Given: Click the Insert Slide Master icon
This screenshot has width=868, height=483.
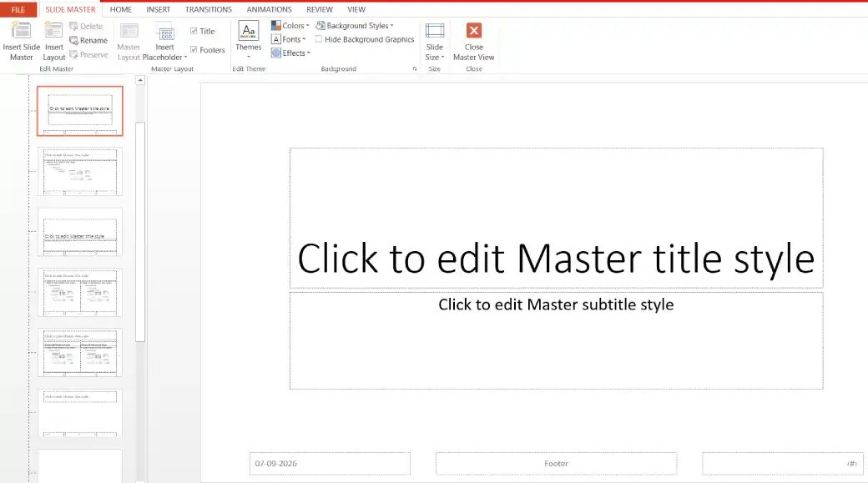Looking at the screenshot, I should click(21, 32).
